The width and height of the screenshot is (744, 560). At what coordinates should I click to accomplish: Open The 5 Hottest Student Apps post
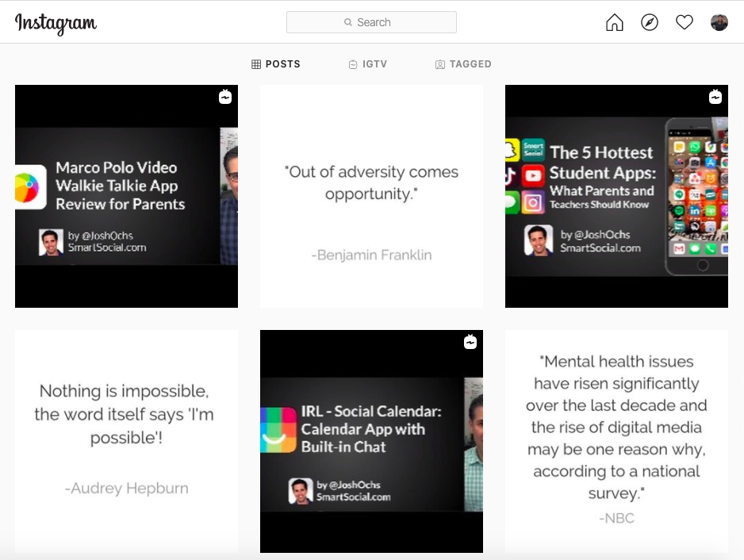click(616, 196)
